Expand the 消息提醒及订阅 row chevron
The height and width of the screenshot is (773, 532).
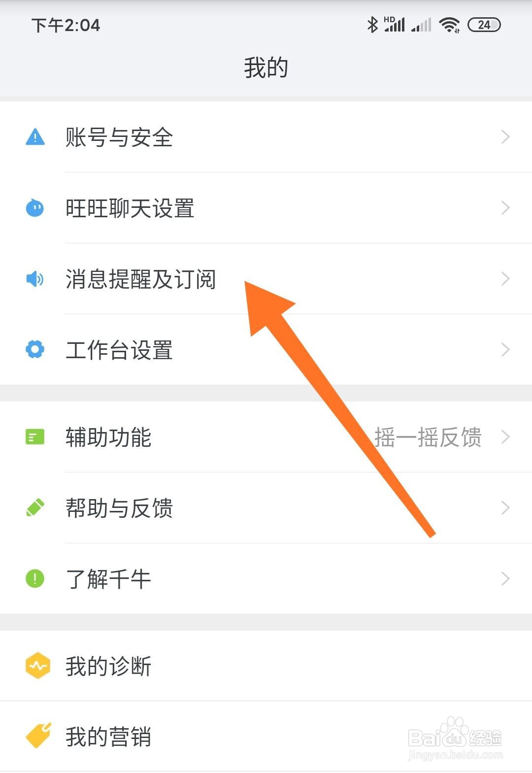tap(505, 279)
